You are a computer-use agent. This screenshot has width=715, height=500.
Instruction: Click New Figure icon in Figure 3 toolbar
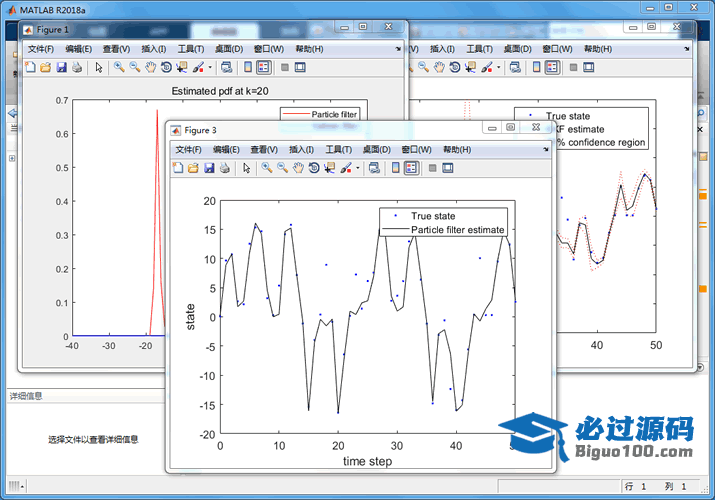tap(178, 168)
